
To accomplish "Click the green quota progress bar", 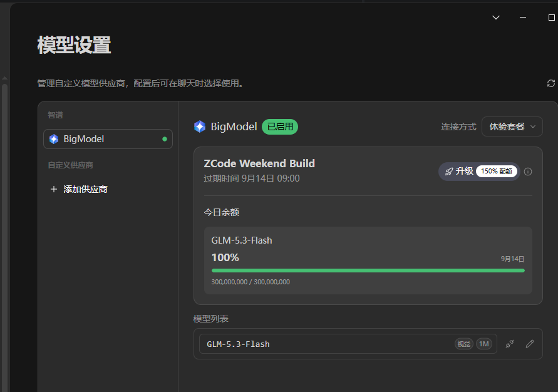I will (368, 271).
